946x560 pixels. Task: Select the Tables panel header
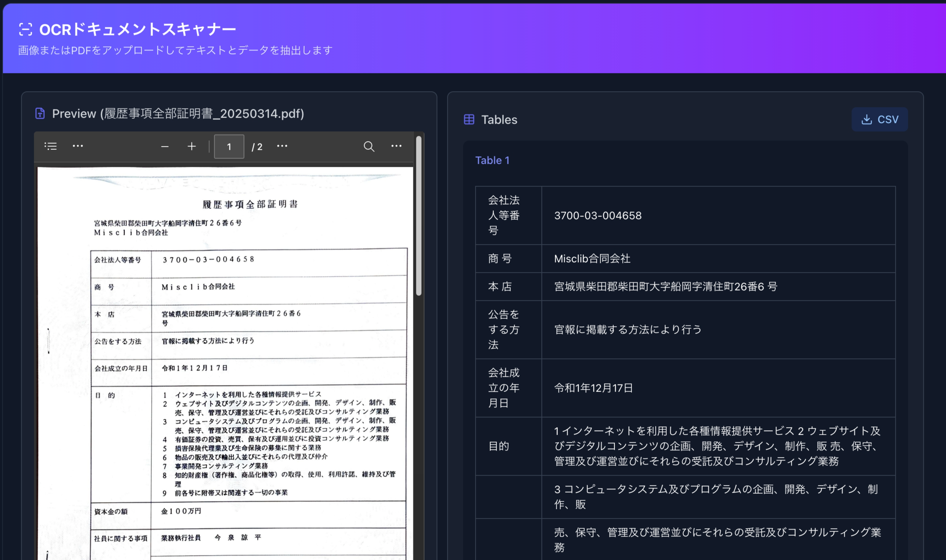[499, 120]
